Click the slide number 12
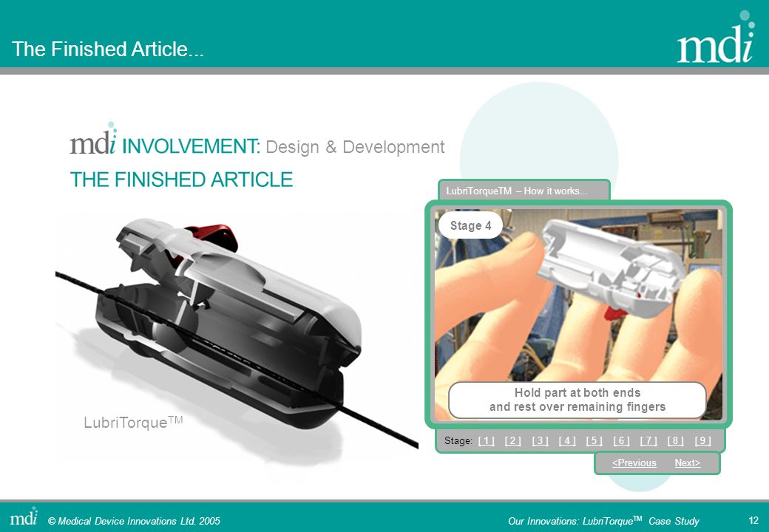 753,520
